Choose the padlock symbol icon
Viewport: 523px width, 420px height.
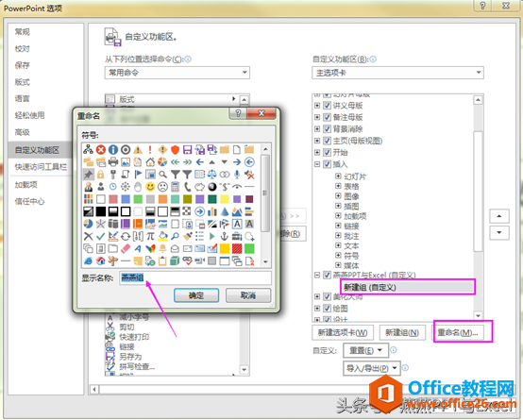100,175
